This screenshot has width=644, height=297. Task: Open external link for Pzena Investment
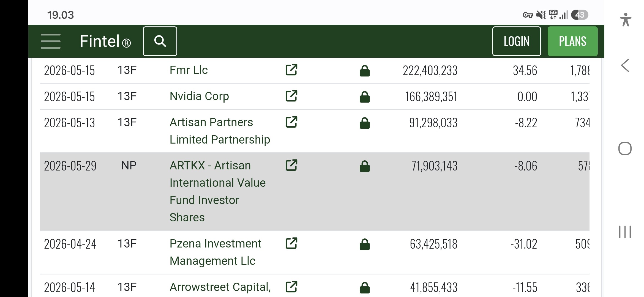point(291,243)
